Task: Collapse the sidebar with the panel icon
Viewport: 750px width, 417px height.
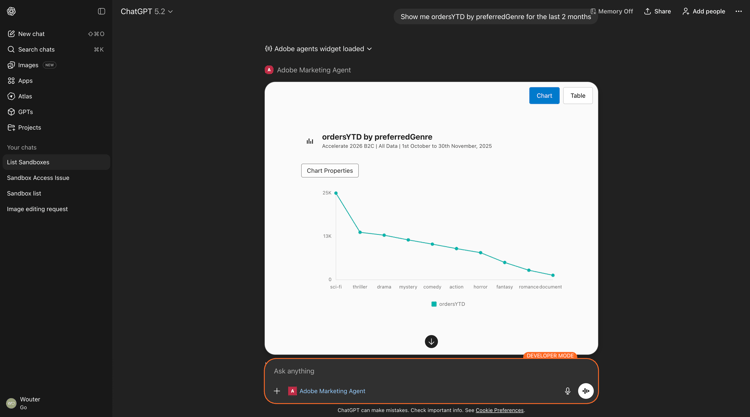Action: pos(101,11)
